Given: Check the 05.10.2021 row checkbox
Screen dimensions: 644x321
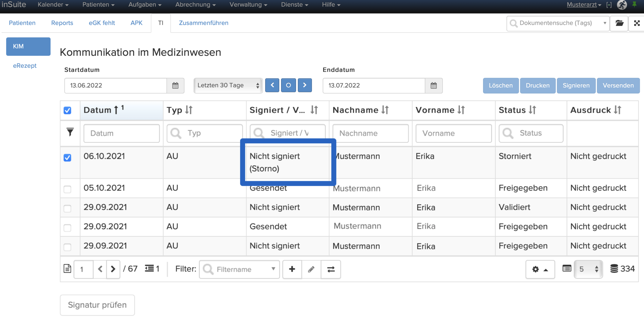Looking at the screenshot, I should 67,189.
